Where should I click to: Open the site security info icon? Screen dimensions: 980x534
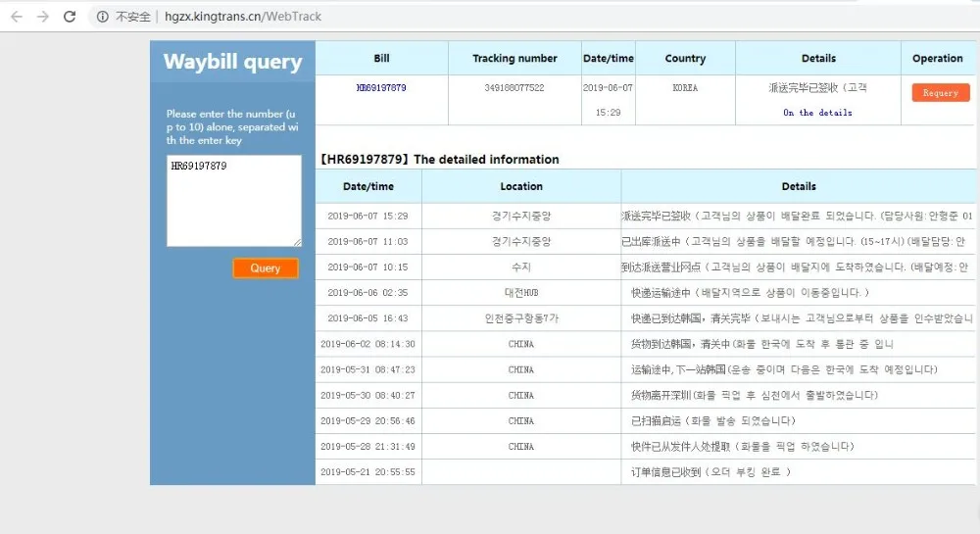coord(103,17)
